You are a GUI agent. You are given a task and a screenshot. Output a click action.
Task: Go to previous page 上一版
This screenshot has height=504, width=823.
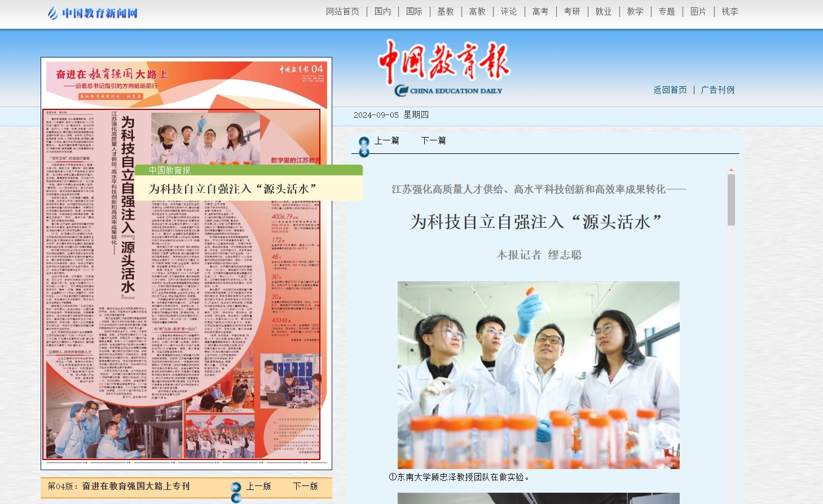[259, 486]
